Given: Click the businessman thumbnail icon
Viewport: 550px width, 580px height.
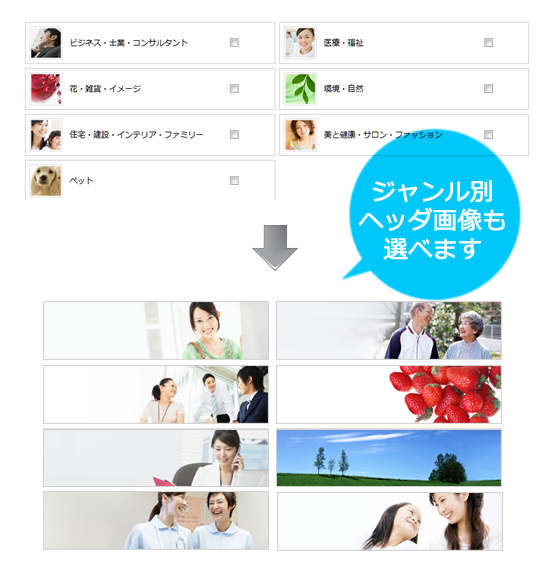Looking at the screenshot, I should point(46,43).
